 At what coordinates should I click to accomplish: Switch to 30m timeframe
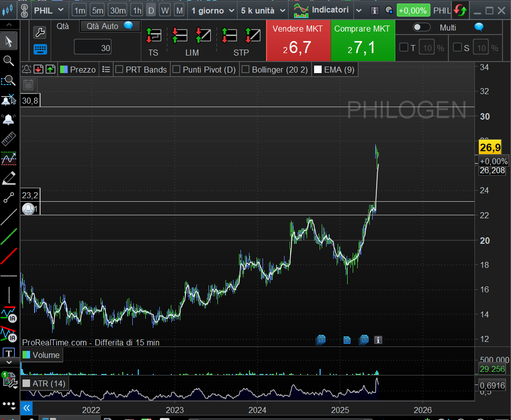coord(118,11)
